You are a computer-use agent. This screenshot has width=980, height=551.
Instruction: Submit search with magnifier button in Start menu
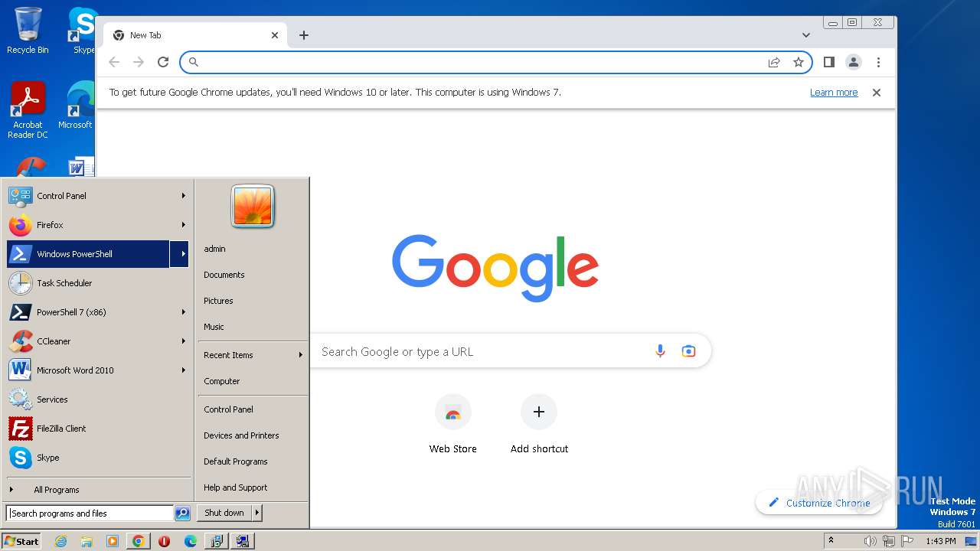[x=182, y=514]
